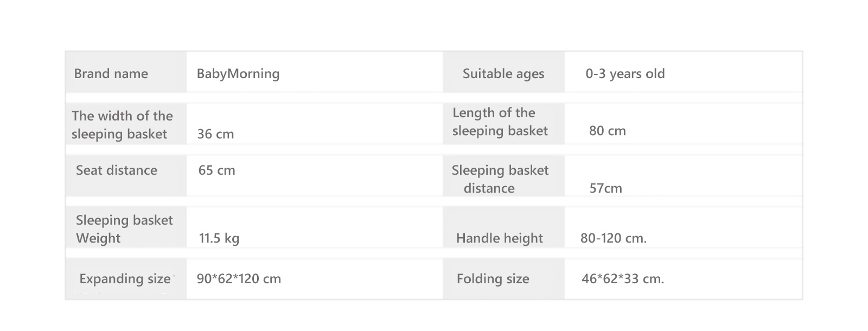
Task: Select the 57cm basket distance value
Action: 606,188
